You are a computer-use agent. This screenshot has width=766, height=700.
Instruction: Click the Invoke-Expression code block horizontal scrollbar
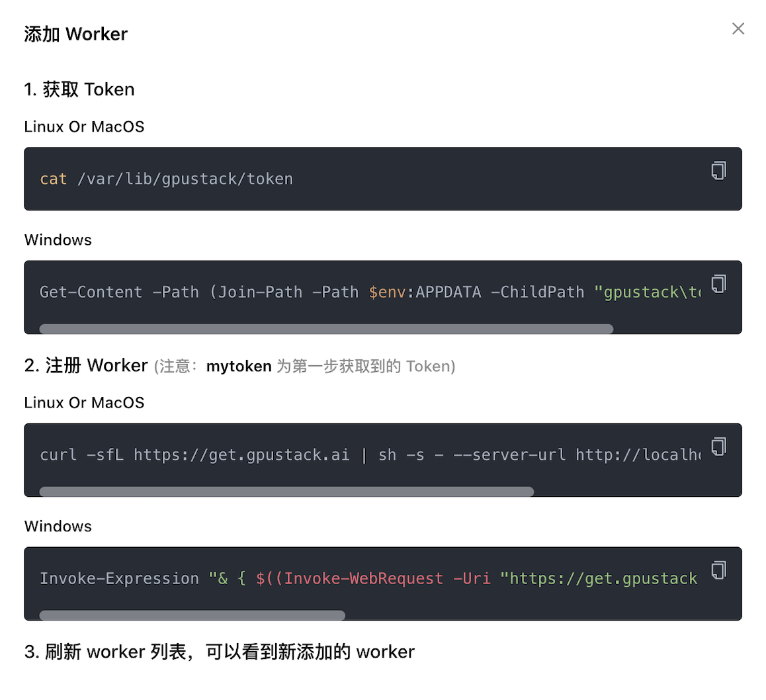tap(192, 615)
